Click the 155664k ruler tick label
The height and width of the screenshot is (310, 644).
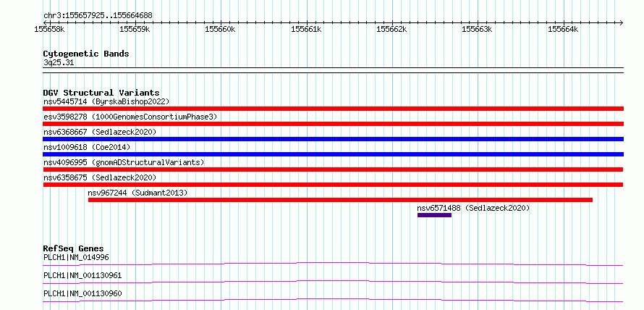tap(564, 29)
